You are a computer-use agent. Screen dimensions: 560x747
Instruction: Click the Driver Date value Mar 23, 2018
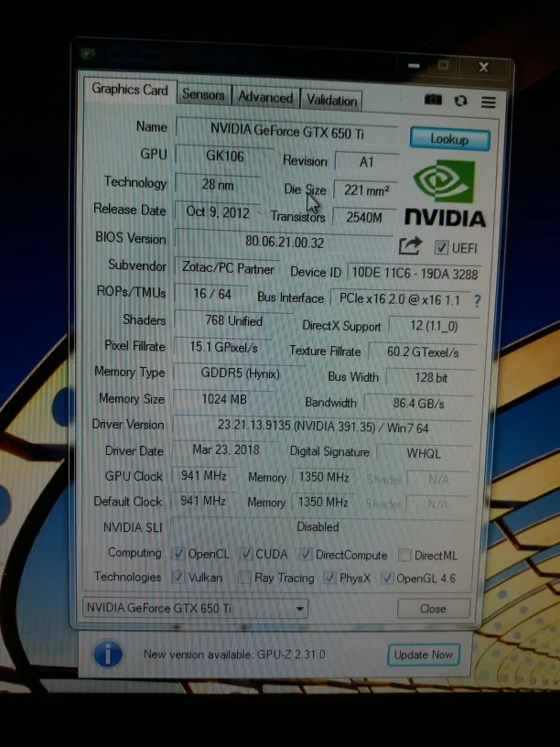(x=226, y=449)
